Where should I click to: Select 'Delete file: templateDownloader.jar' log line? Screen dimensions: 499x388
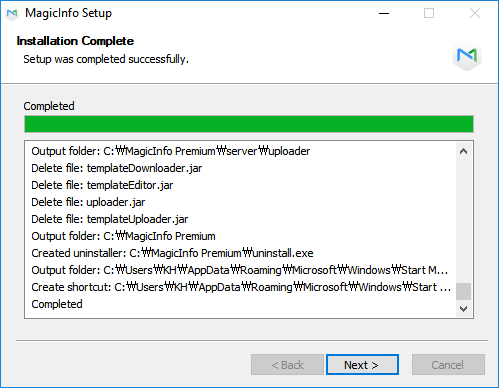coord(117,168)
